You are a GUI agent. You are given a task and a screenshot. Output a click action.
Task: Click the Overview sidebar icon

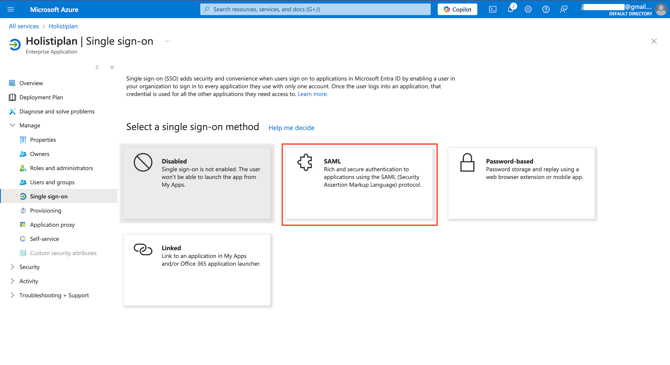tap(12, 83)
